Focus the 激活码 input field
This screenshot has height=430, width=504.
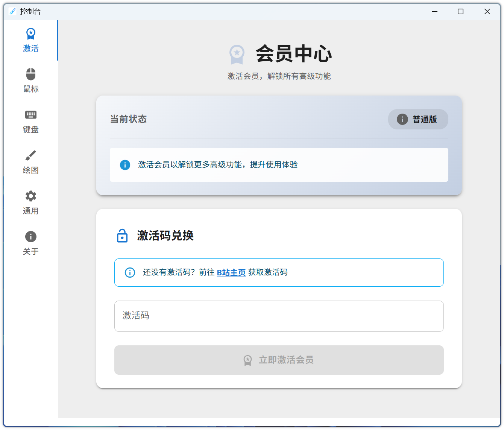click(x=279, y=316)
